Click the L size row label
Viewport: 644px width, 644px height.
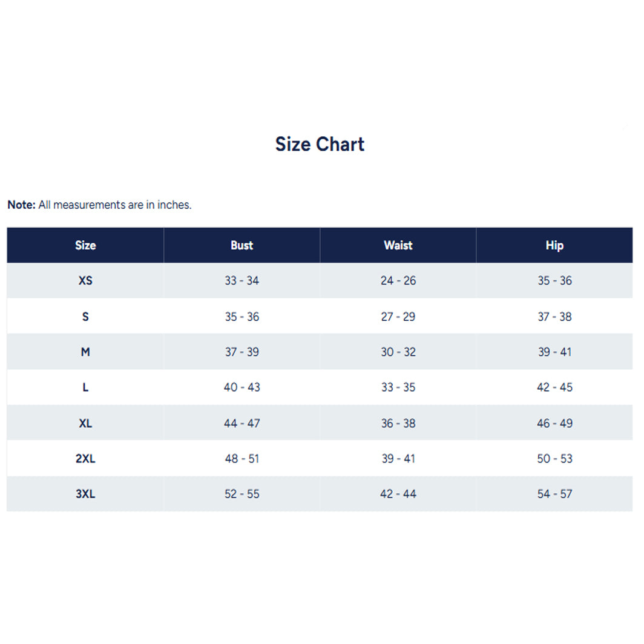tap(85, 387)
